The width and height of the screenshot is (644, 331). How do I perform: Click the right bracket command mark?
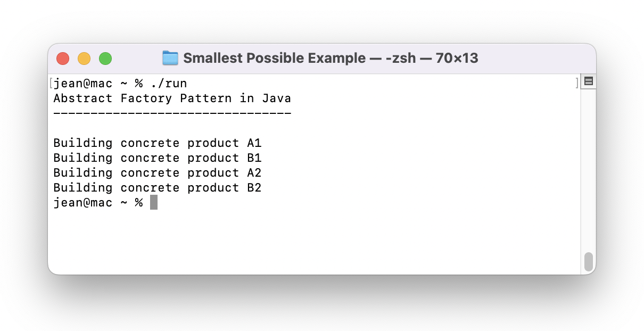tap(576, 84)
